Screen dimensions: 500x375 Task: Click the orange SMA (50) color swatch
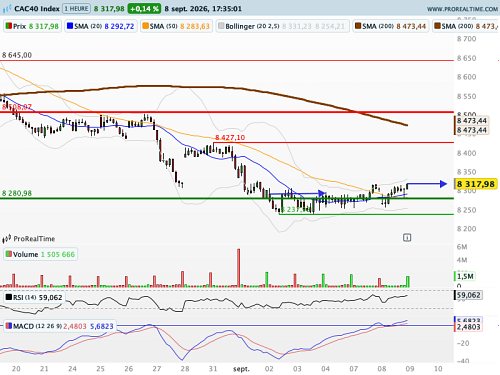pos(145,26)
